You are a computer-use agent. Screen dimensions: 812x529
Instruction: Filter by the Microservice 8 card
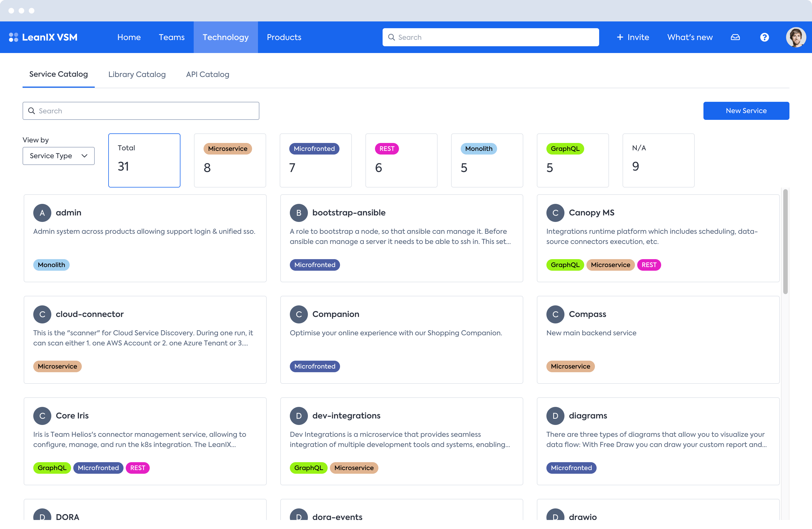pyautogui.click(x=230, y=160)
